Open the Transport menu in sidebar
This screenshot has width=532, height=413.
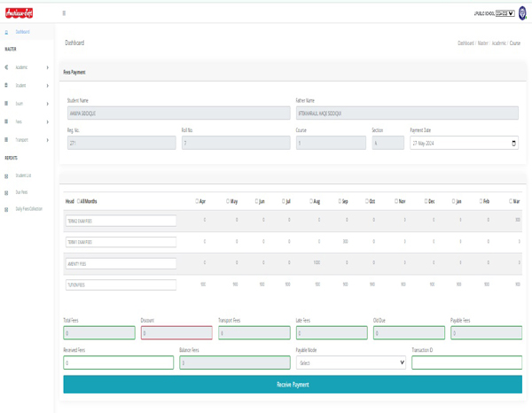pyautogui.click(x=27, y=140)
